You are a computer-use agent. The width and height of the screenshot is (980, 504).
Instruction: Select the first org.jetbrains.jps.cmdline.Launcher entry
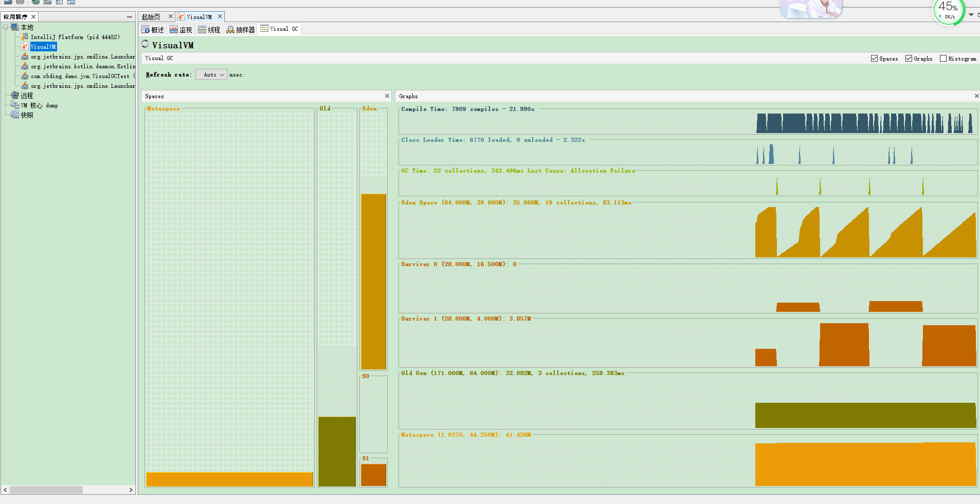83,57
